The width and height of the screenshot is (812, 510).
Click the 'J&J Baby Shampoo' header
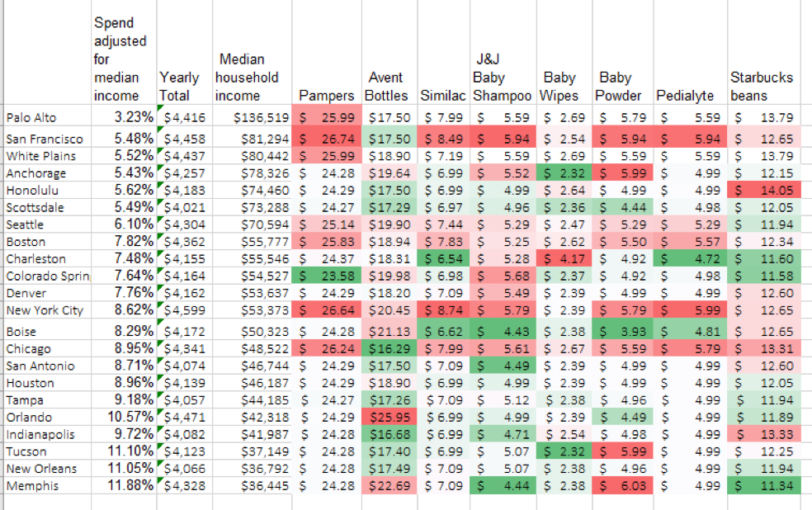[503, 52]
